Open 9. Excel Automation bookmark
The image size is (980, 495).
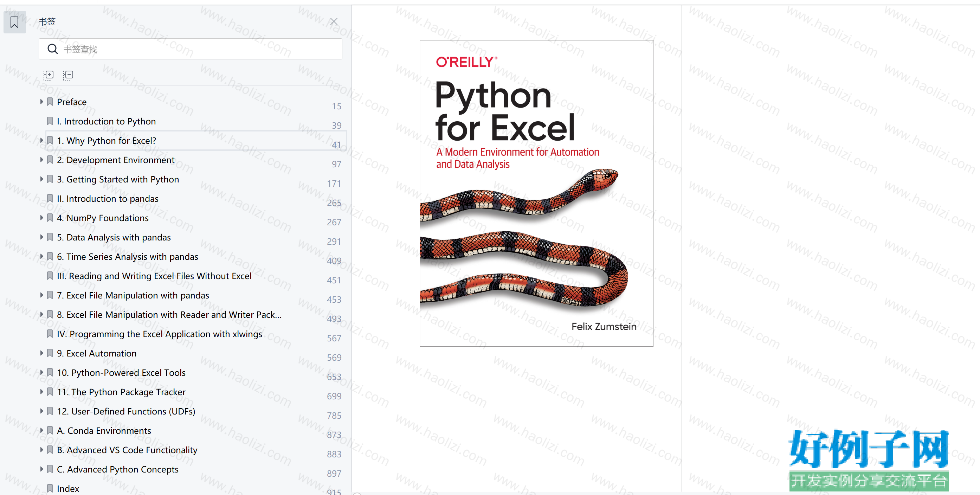(97, 353)
